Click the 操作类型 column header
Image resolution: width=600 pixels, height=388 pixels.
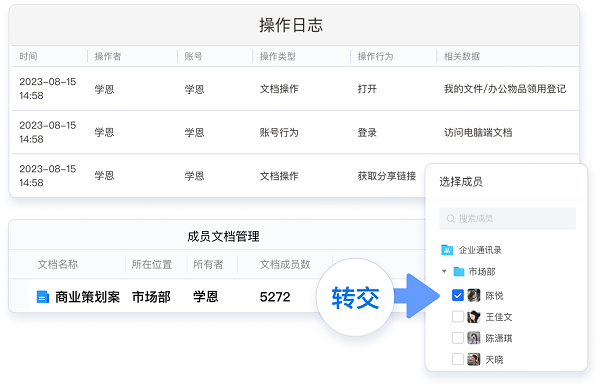[x=278, y=56]
